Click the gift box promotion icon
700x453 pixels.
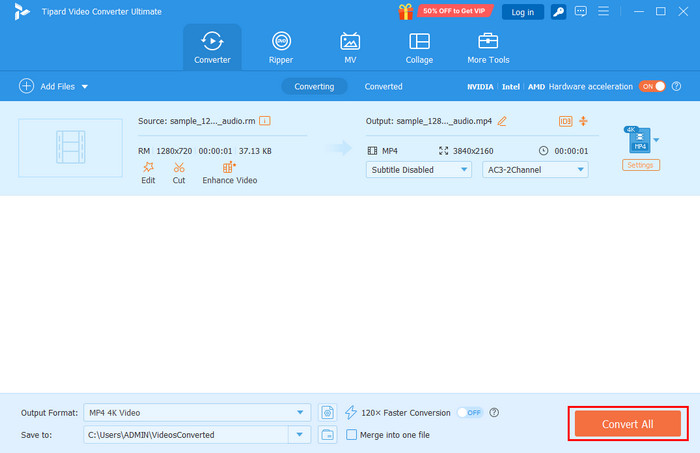click(x=405, y=12)
